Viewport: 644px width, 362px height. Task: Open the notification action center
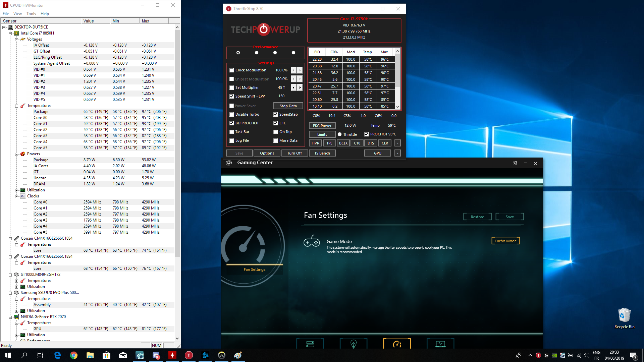coord(633,355)
